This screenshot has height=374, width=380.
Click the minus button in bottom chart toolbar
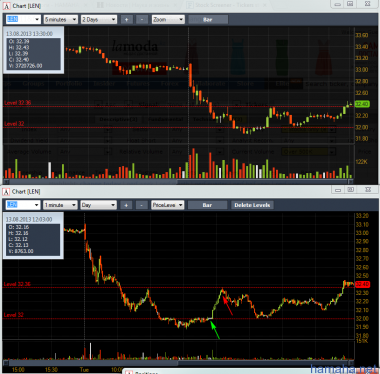[141, 205]
